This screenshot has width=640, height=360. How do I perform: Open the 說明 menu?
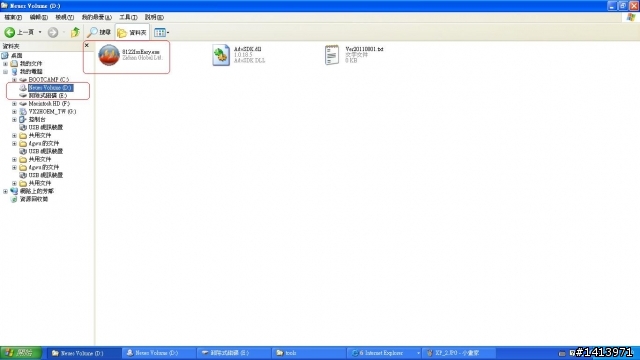(x=154, y=17)
